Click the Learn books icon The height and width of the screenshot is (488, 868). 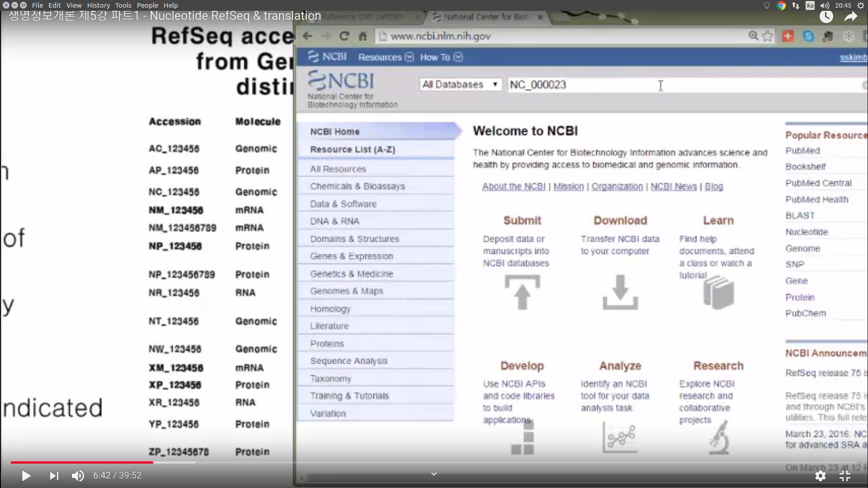point(718,293)
